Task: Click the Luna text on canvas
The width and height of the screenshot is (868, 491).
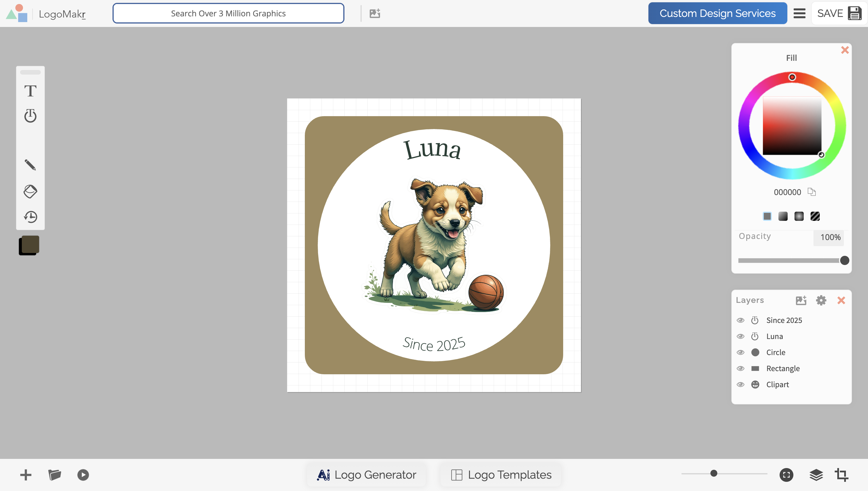Action: pyautogui.click(x=432, y=149)
